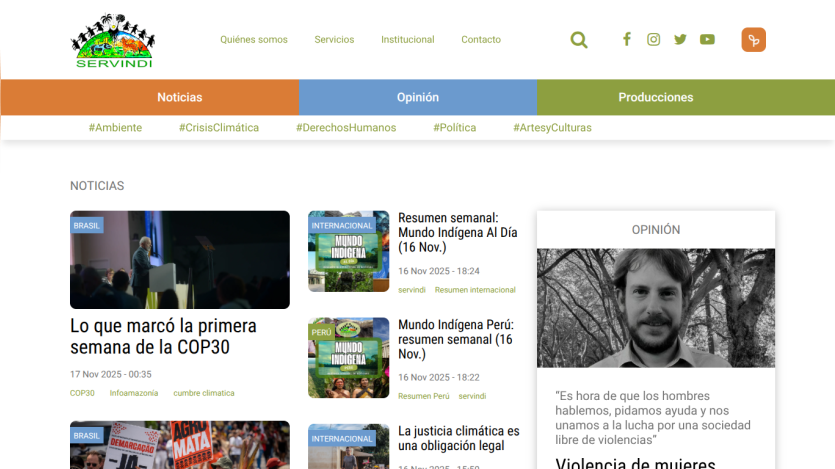Open Mundo Indígena Perú resumen semanal article
This screenshot has height=469, width=835.
pos(456,339)
